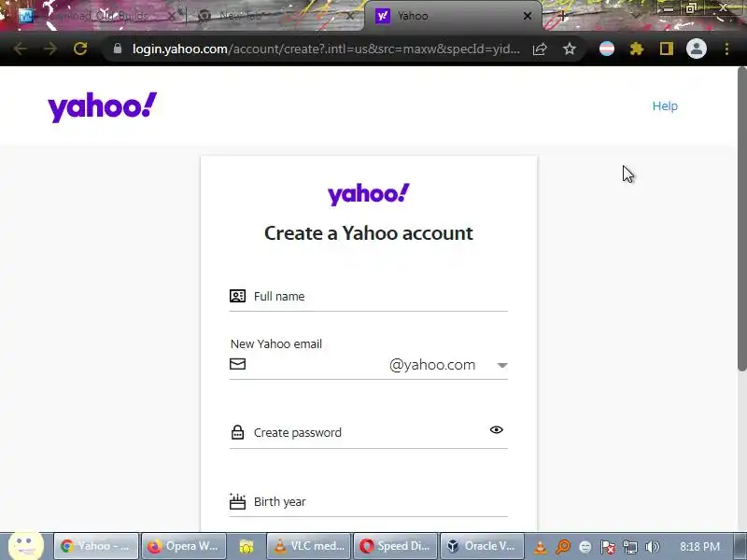Switch to Oracle VirtualBox taskbar button

482,546
